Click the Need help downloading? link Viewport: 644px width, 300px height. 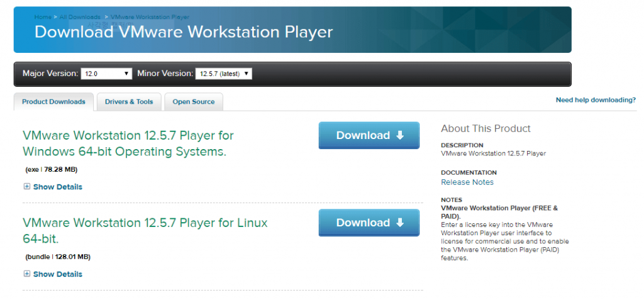(x=596, y=100)
